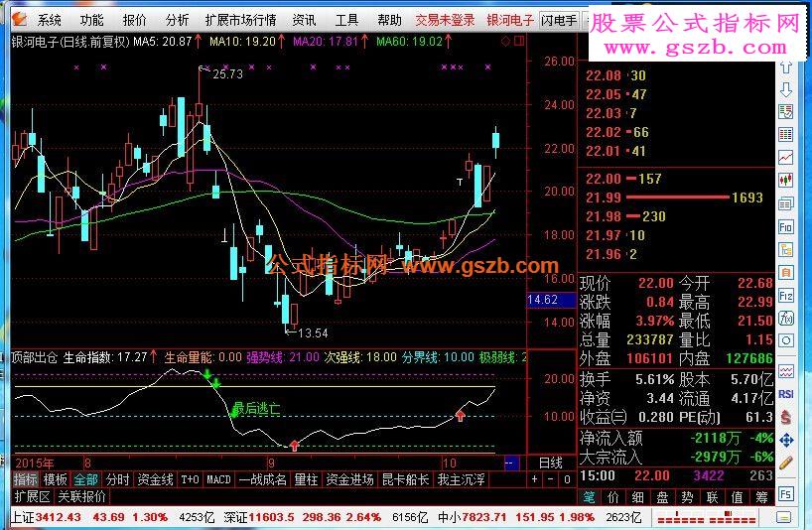Open the 资讯 menu
Viewport: 812px width, 530px height.
click(x=304, y=20)
